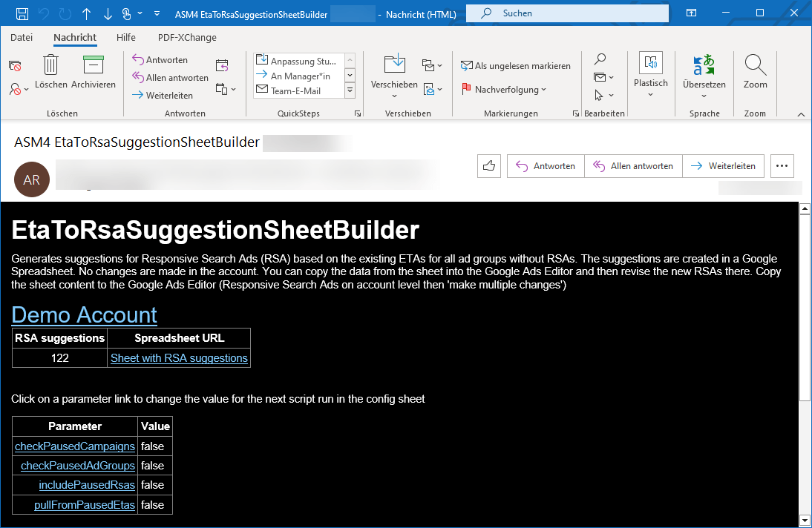Mark the message as unread
The width and height of the screenshot is (812, 528).
click(516, 65)
